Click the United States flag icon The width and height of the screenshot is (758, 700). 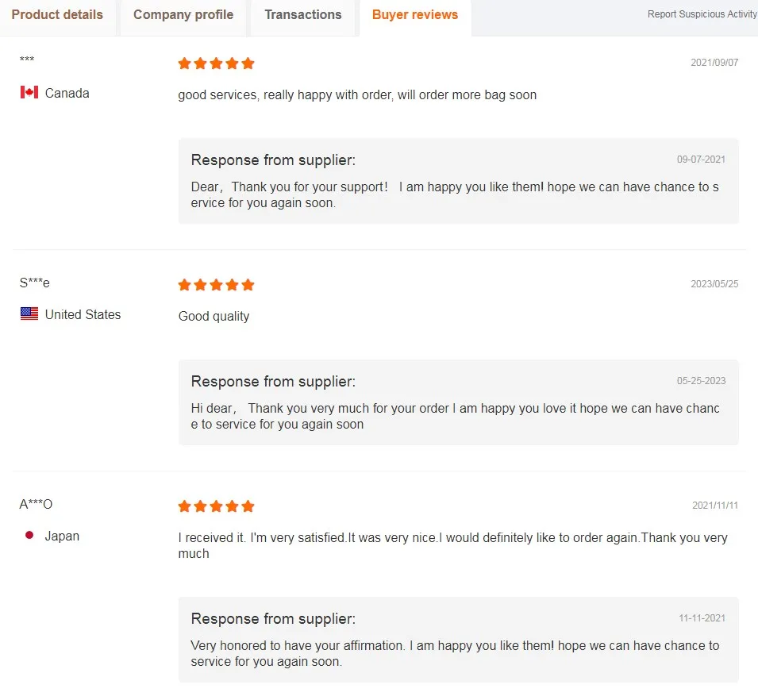pyautogui.click(x=29, y=314)
